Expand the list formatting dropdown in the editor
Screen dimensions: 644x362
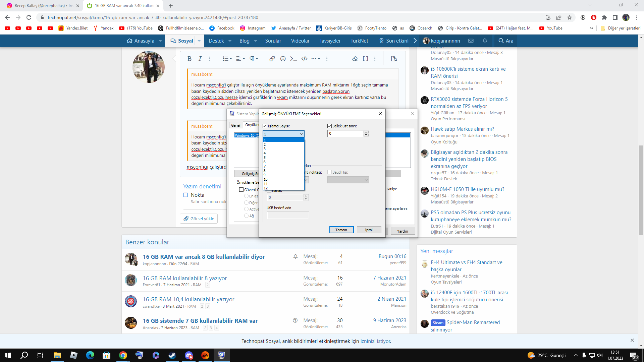[227, 59]
